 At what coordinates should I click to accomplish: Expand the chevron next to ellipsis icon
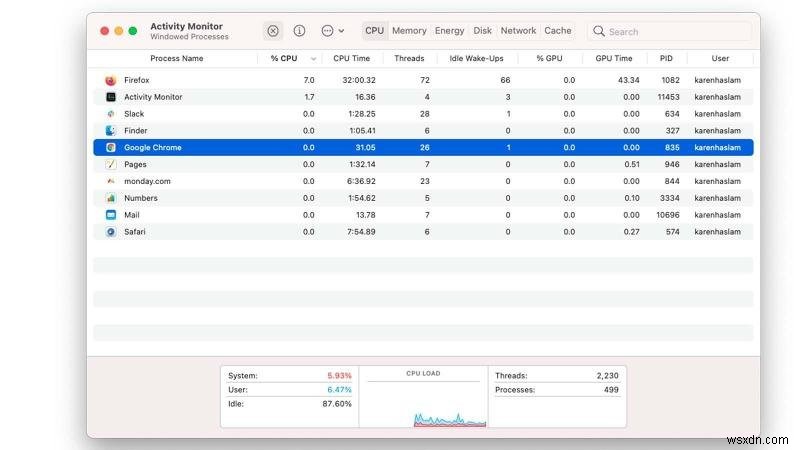(x=341, y=31)
